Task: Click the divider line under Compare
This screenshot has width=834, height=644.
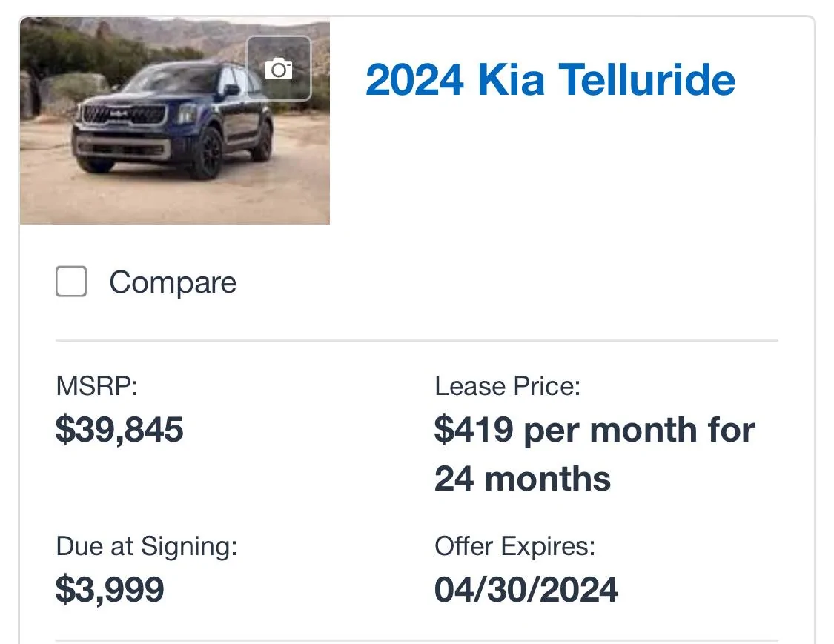Action: click(x=417, y=340)
